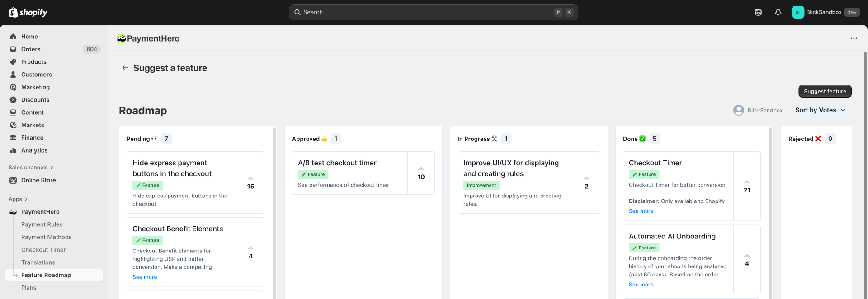The image size is (868, 299).
Task: Click the Customers person icon
Action: pos(13,75)
